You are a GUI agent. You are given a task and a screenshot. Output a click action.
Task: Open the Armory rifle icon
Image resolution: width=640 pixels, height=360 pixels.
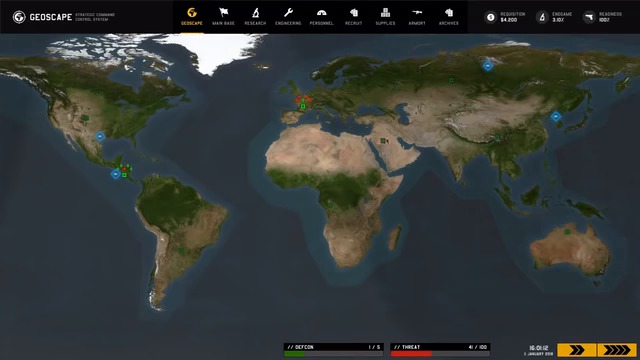(x=417, y=13)
